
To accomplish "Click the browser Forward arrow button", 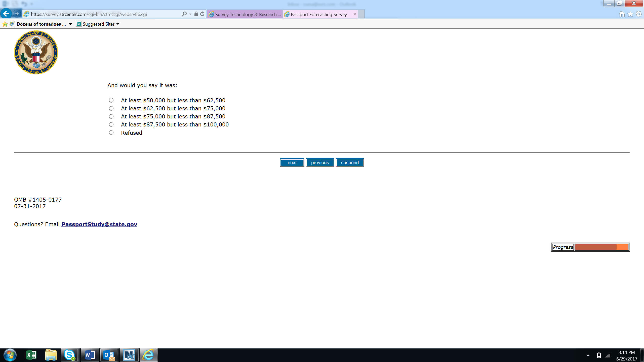I will coord(17,14).
